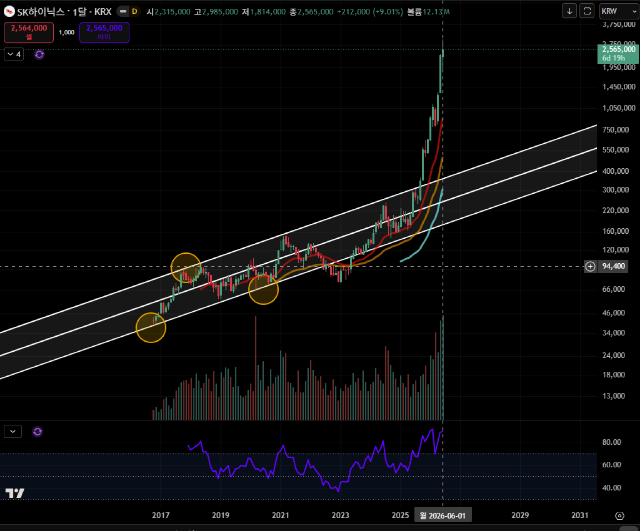Click the 220,000 price scale label
This screenshot has width=640, height=531.
(616, 210)
